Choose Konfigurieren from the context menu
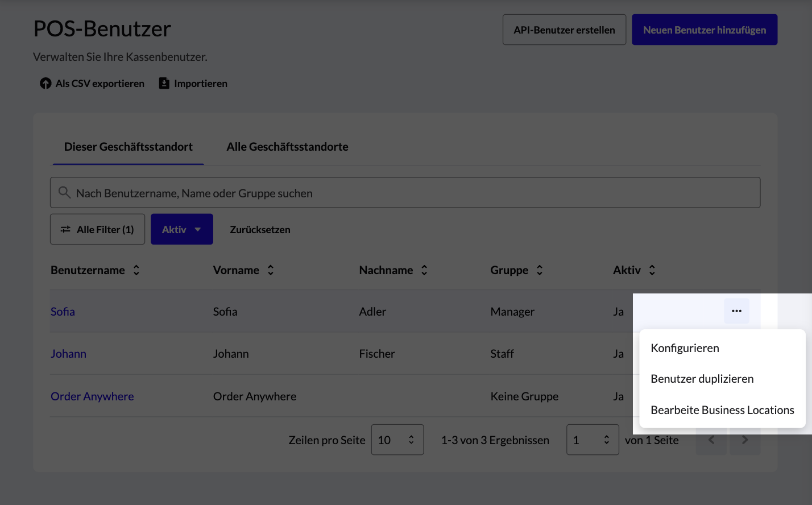The width and height of the screenshot is (812, 505). pos(722,348)
